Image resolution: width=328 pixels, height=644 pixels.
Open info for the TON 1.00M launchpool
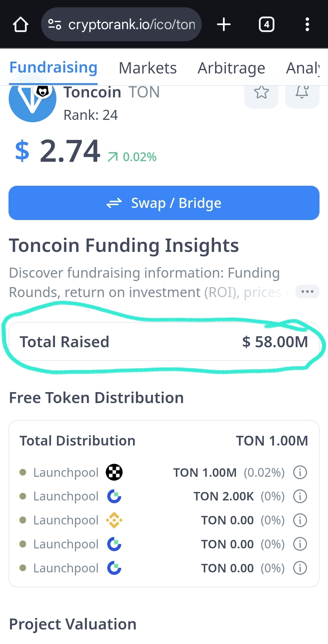point(300,473)
